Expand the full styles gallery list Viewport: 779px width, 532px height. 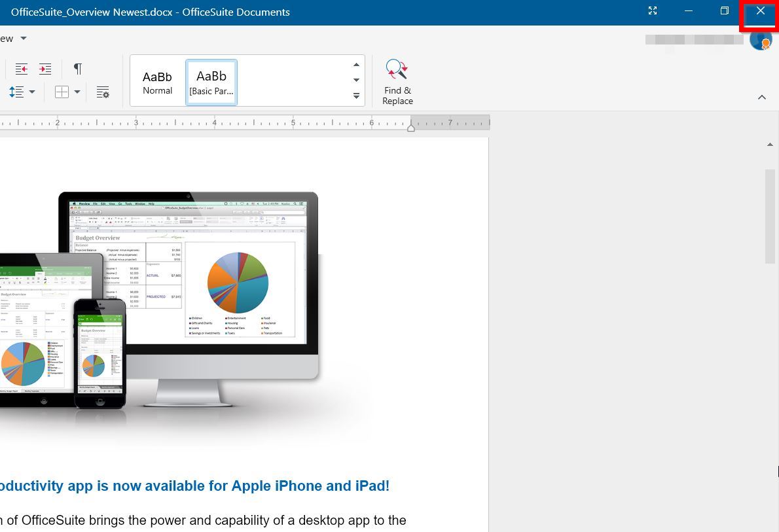pyautogui.click(x=356, y=96)
